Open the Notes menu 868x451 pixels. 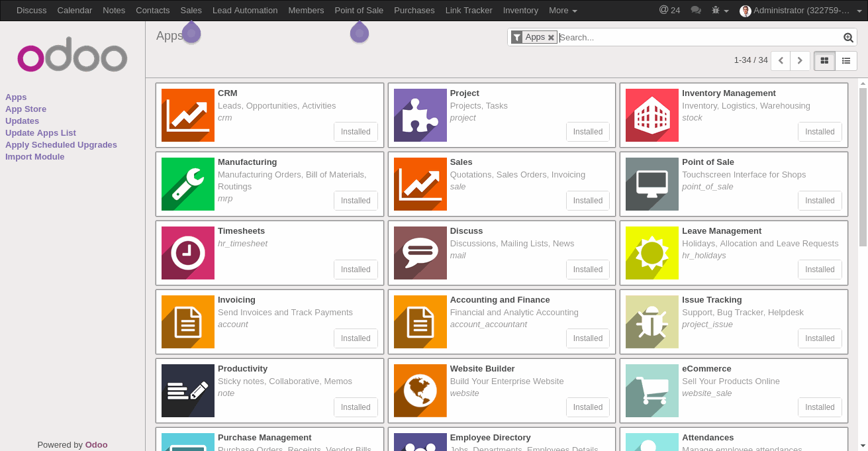coord(114,11)
